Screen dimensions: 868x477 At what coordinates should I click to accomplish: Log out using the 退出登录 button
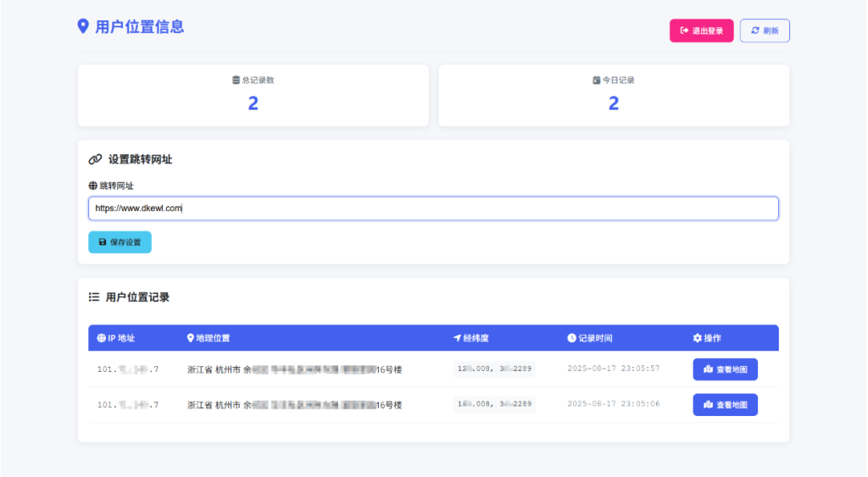click(701, 31)
